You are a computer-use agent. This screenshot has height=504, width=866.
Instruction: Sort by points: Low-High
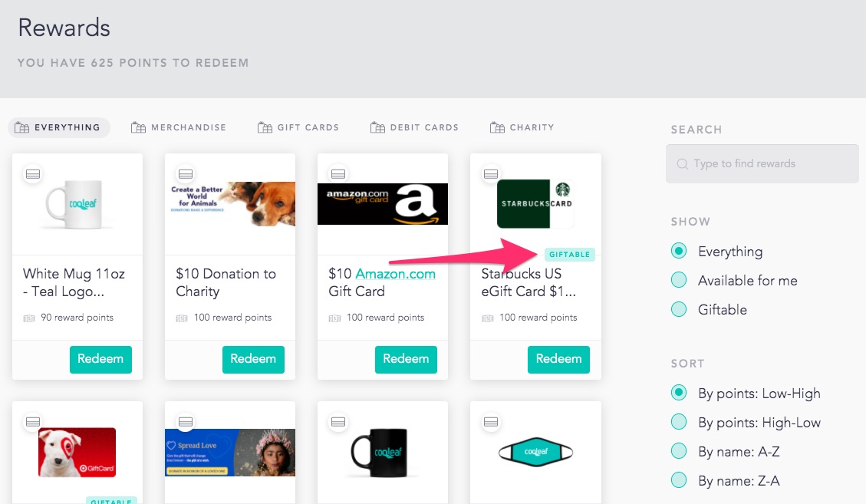pyautogui.click(x=679, y=393)
